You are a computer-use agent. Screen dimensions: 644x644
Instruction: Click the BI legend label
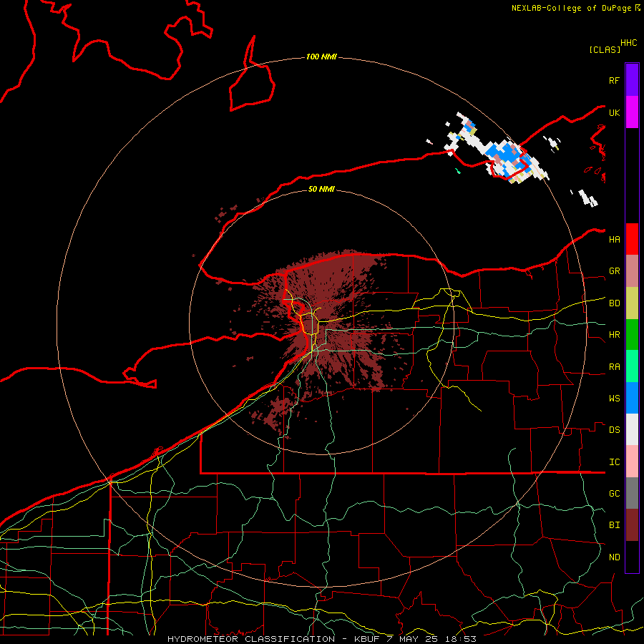[615, 525]
